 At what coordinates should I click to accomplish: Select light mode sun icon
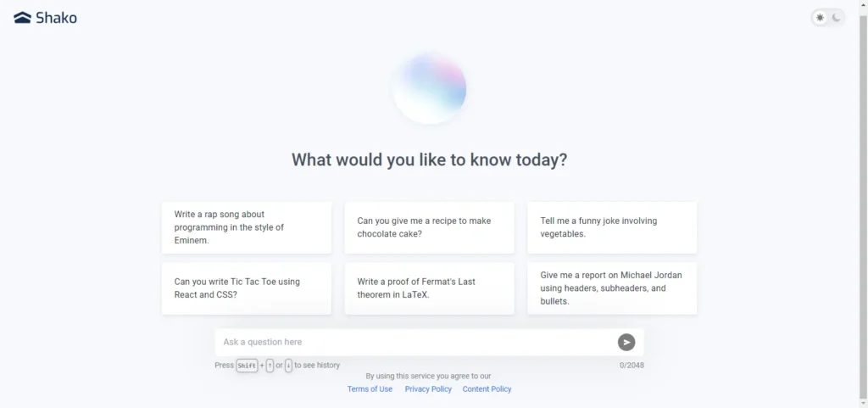click(x=820, y=18)
